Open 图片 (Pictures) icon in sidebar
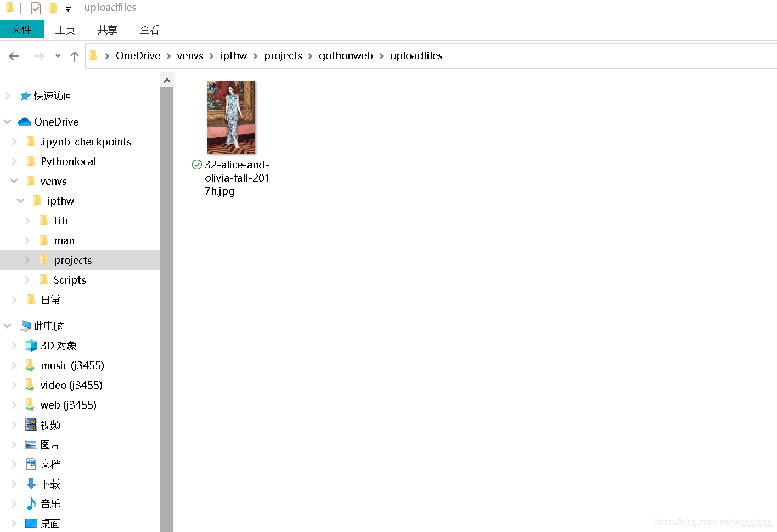Image resolution: width=777 pixels, height=532 pixels. 31,444
